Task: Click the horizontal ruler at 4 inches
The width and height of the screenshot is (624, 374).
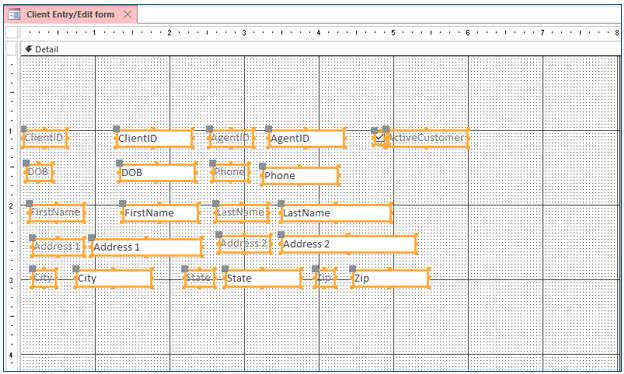Action: (x=318, y=32)
